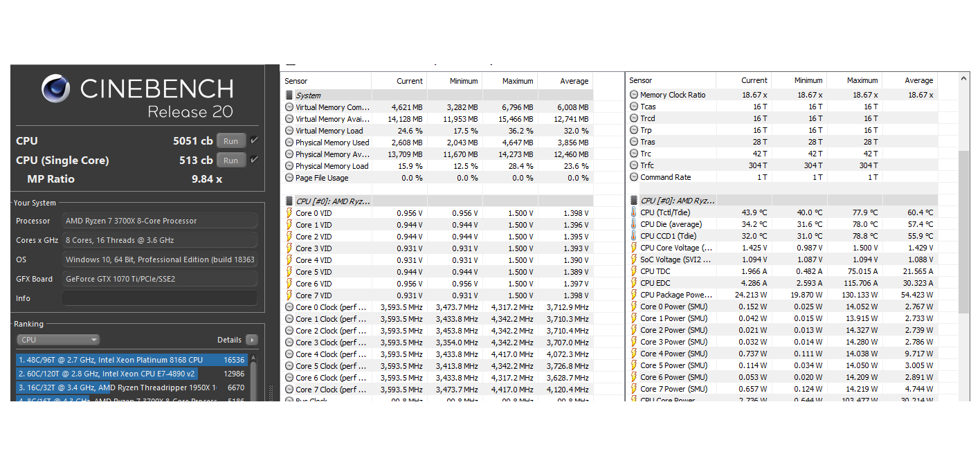Click the Core 4 Power (SMU) row label
The height and width of the screenshot is (465, 980).
click(674, 354)
